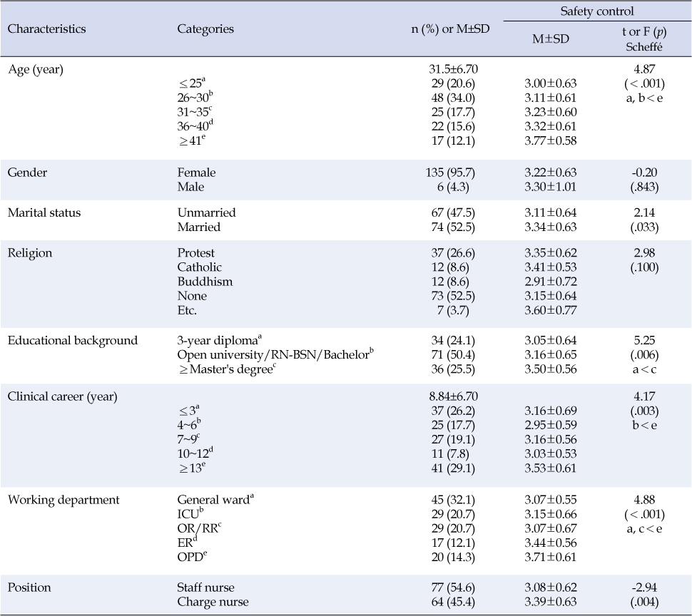Select Clinical career (year) label
Screen dimensions: 692x616
[63, 396]
